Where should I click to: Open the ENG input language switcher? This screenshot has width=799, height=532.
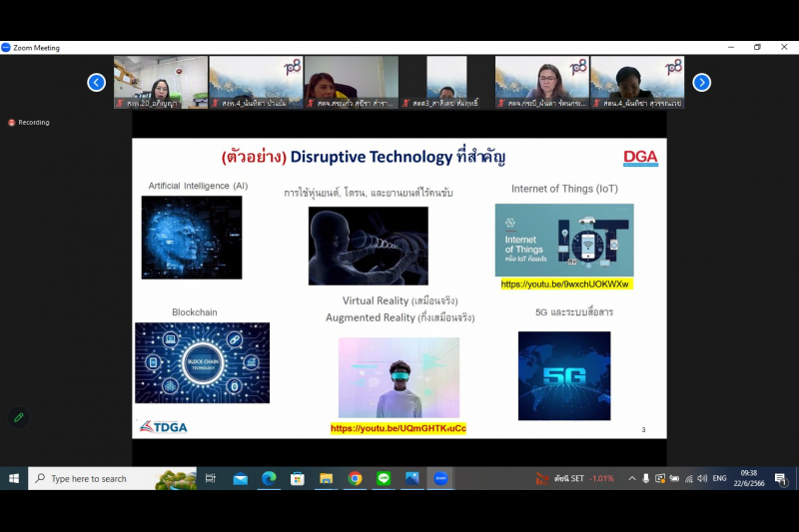point(719,479)
